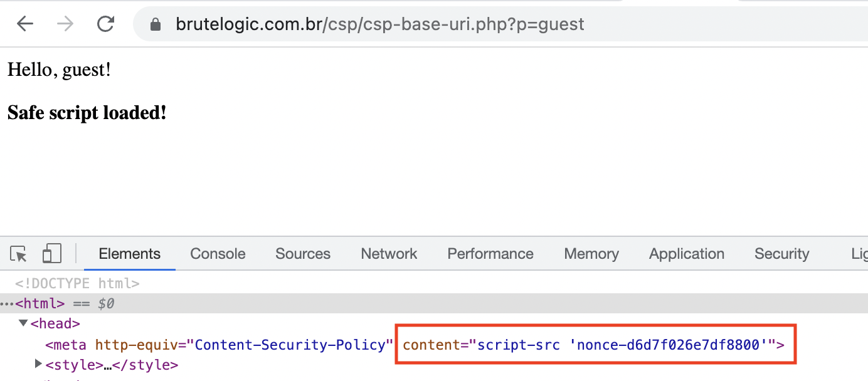Open the Sources panel
868x381 pixels.
(x=302, y=253)
